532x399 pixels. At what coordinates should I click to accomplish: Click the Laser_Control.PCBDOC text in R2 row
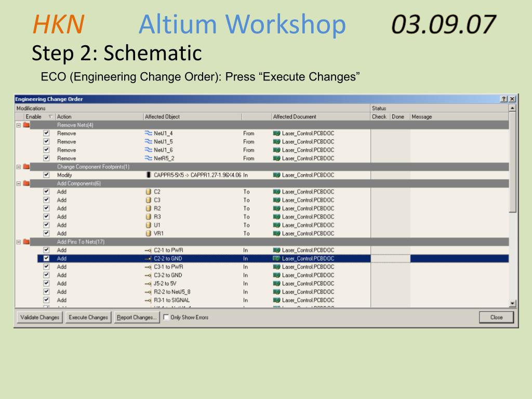308,208
